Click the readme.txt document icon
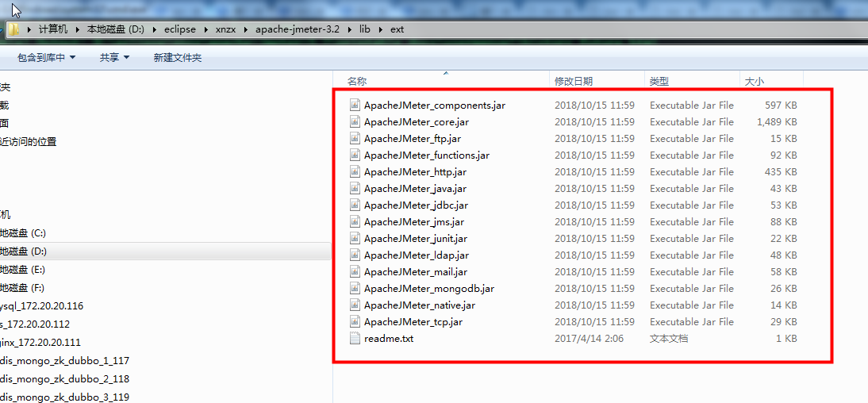The image size is (868, 403). (355, 338)
